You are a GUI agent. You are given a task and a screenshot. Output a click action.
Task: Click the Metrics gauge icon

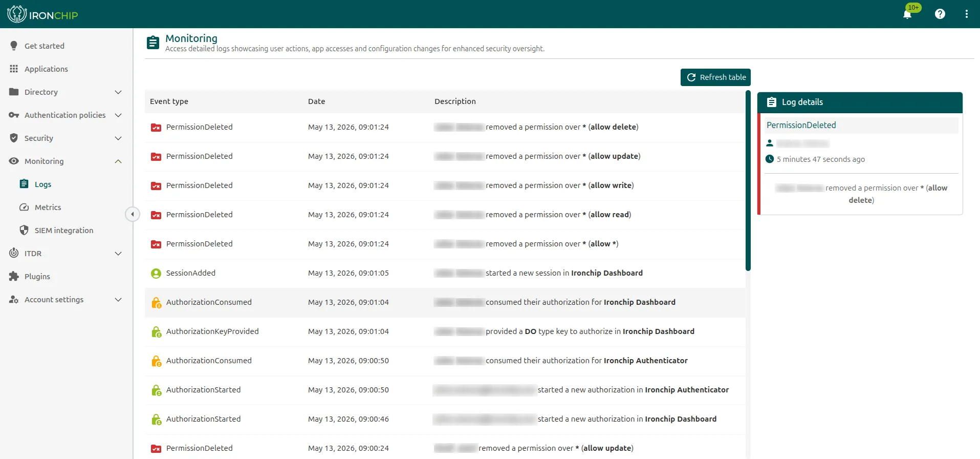(24, 207)
